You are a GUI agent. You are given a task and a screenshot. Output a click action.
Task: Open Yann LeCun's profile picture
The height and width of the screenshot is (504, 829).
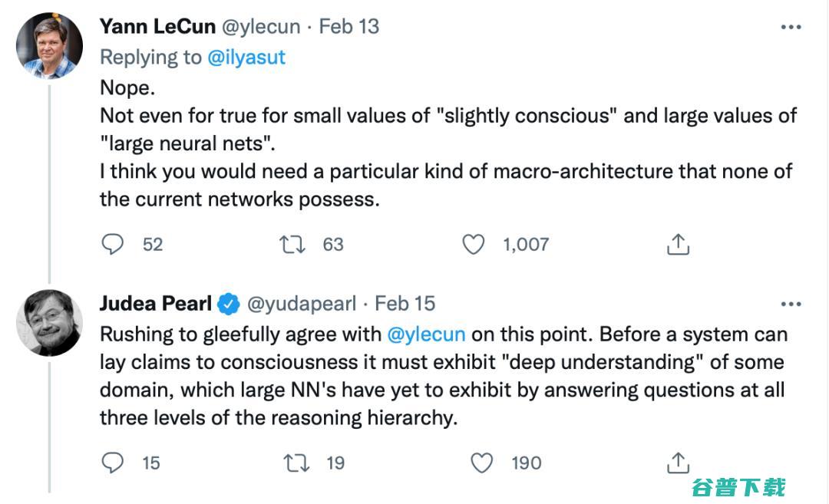pyautogui.click(x=49, y=46)
